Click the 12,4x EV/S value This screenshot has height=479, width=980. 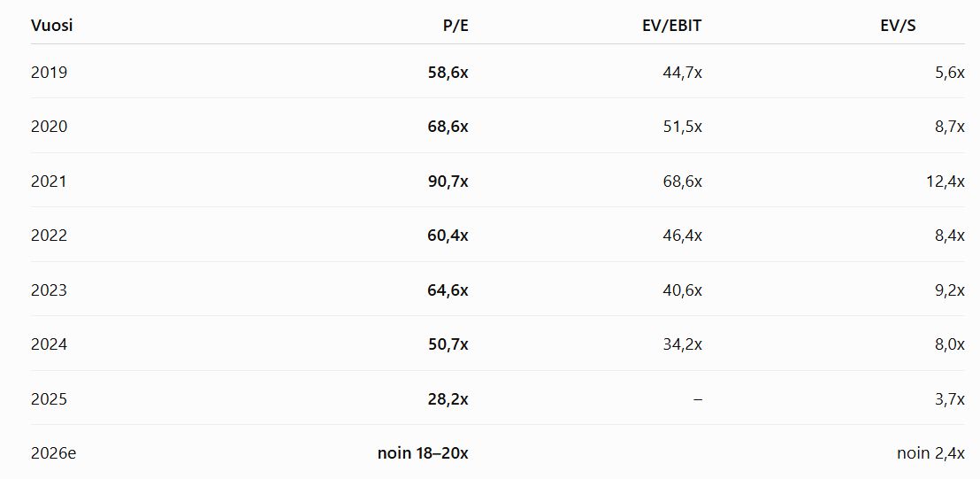point(946,182)
